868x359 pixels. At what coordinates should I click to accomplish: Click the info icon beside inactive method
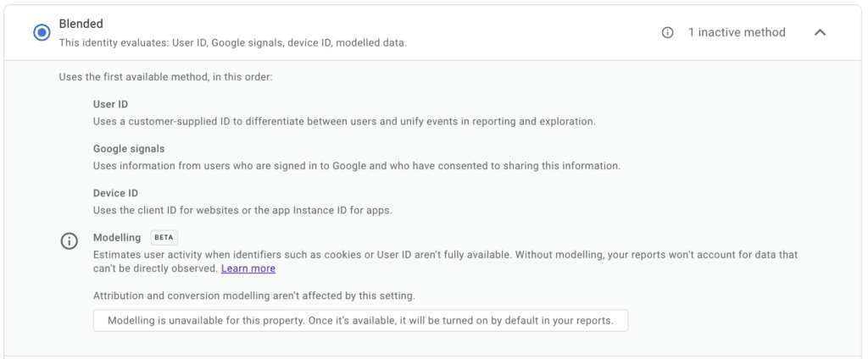(x=668, y=32)
